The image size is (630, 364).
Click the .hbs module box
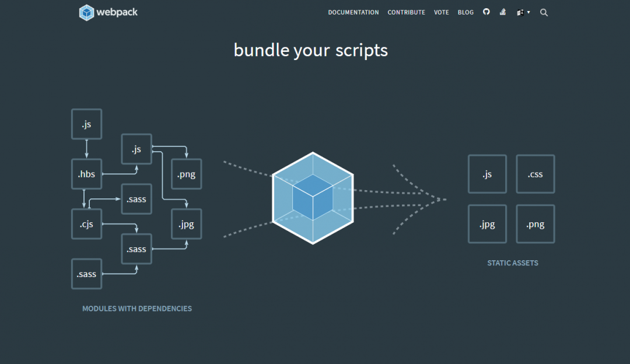click(x=86, y=173)
